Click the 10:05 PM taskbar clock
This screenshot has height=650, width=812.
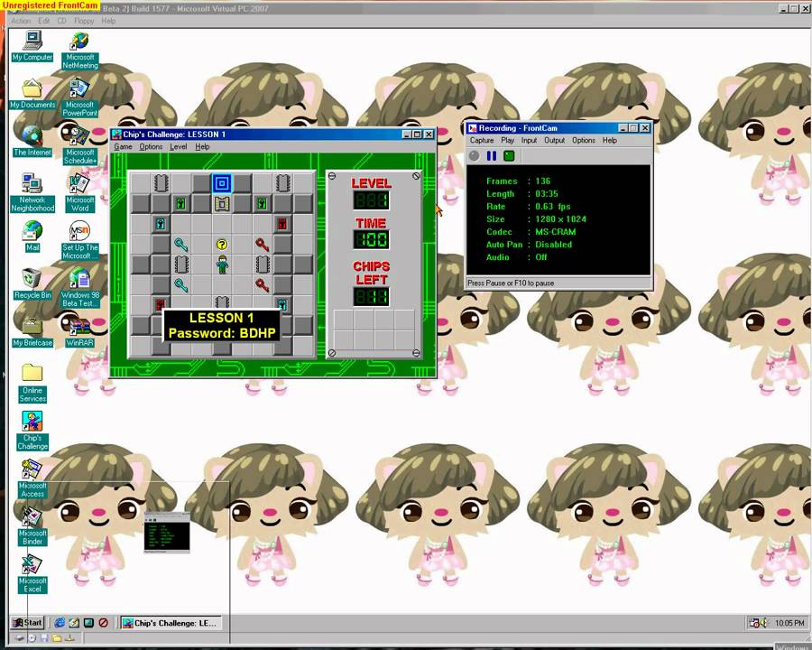[x=789, y=623]
